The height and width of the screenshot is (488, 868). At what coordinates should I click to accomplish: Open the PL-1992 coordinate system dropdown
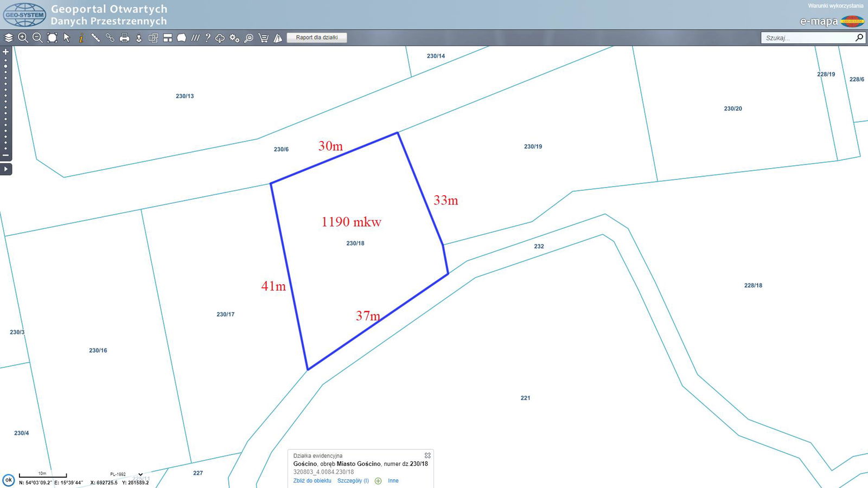pos(140,474)
